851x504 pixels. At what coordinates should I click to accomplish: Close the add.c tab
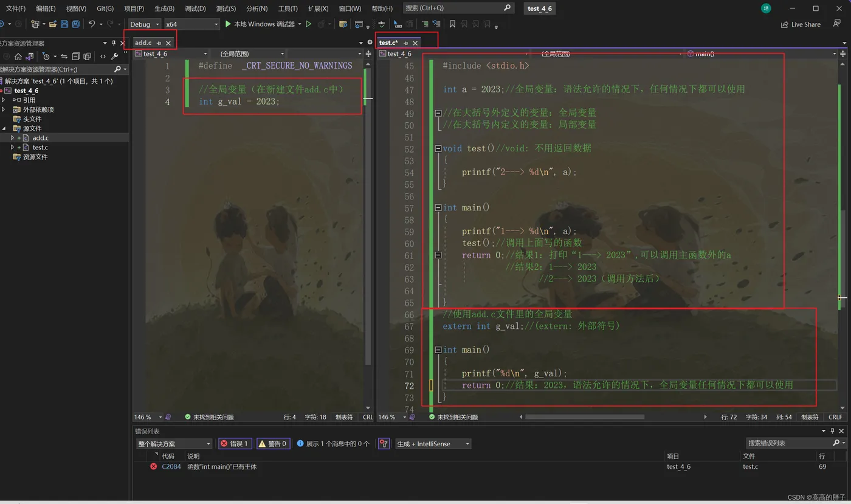tap(168, 43)
